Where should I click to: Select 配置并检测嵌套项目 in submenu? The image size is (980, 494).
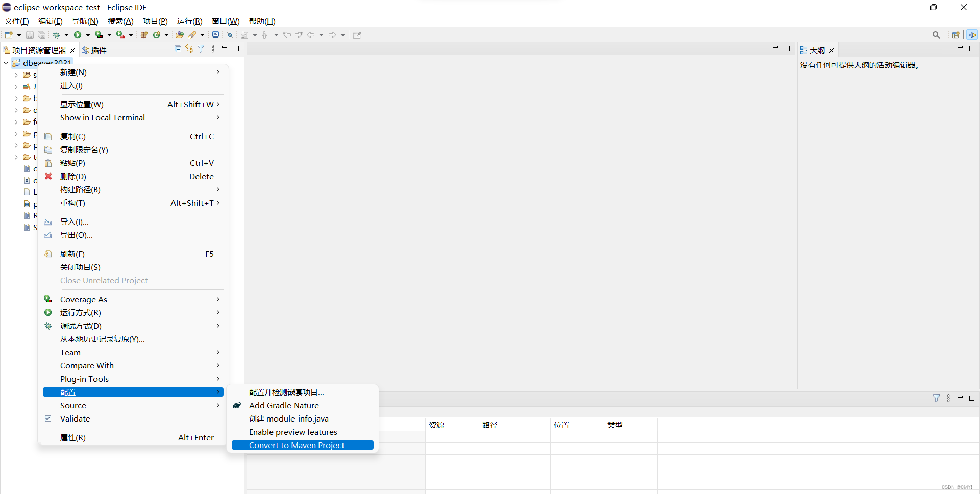[286, 392]
